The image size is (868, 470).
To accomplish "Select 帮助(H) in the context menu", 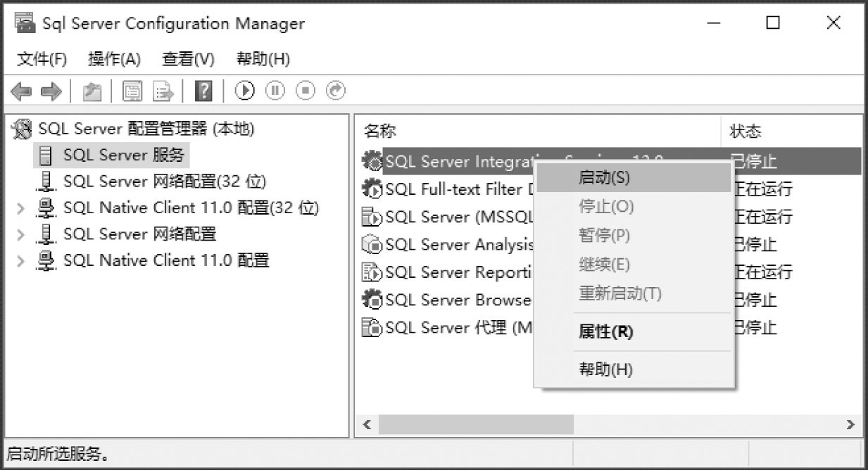I will pyautogui.click(x=634, y=369).
